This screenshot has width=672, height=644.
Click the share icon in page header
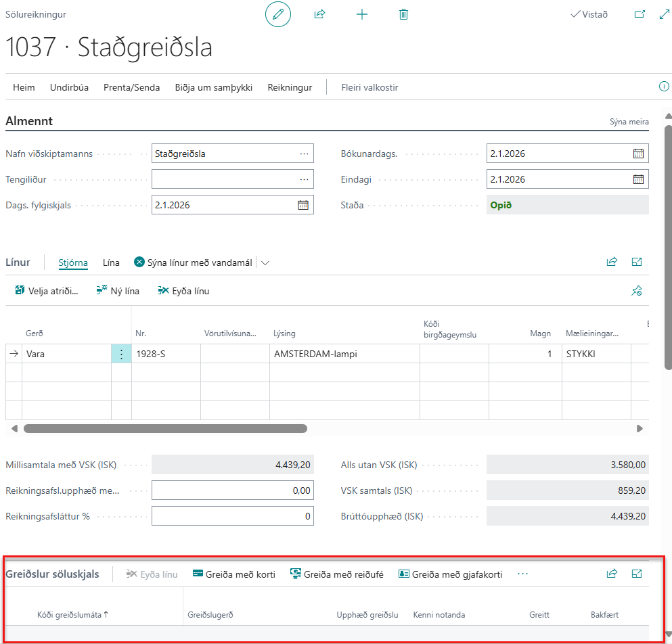[320, 14]
